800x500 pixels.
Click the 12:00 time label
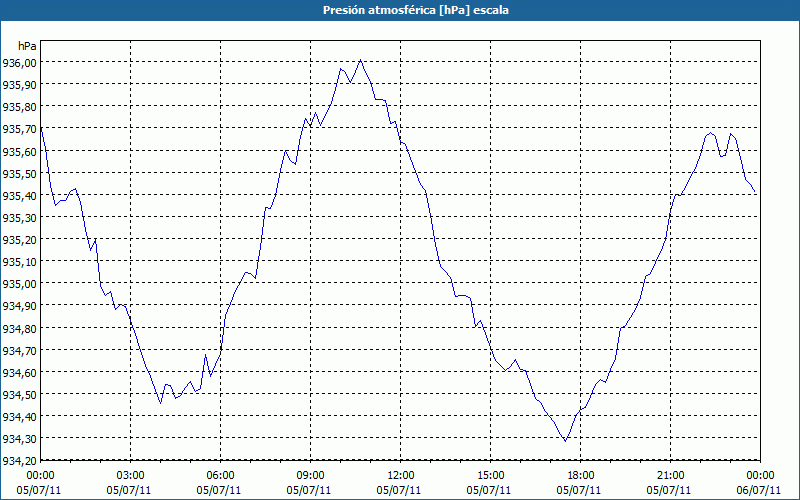(401, 476)
